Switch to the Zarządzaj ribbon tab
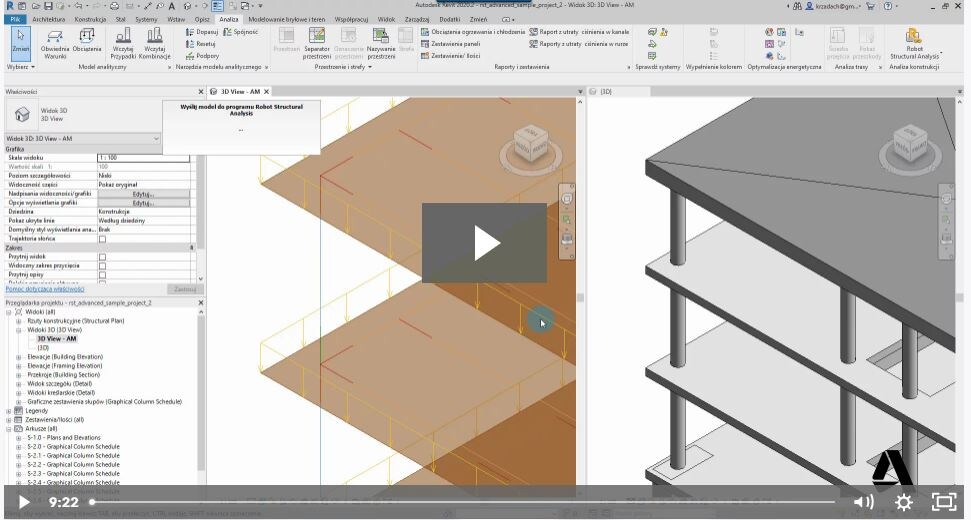 pos(417,19)
